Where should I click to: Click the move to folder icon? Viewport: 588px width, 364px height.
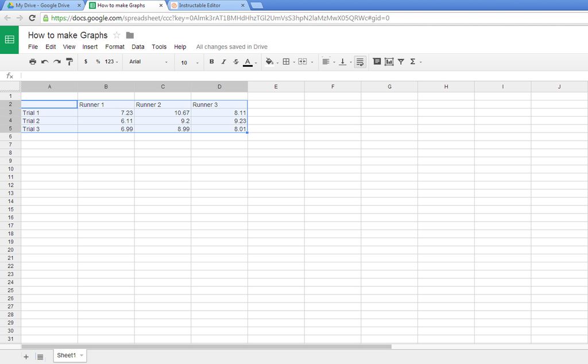[x=130, y=35]
